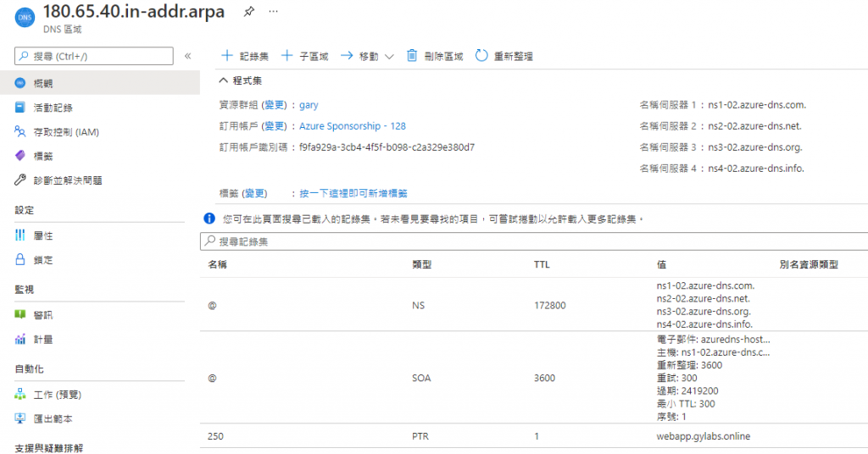Screen dimensions: 868x454
Task: Click the overview globe icon
Action: click(x=20, y=83)
